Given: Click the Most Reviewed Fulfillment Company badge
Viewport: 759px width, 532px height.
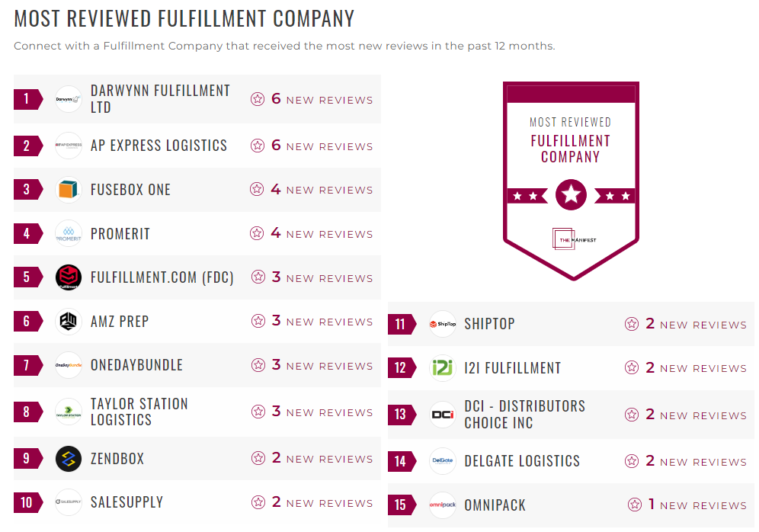Looking at the screenshot, I should point(571,179).
